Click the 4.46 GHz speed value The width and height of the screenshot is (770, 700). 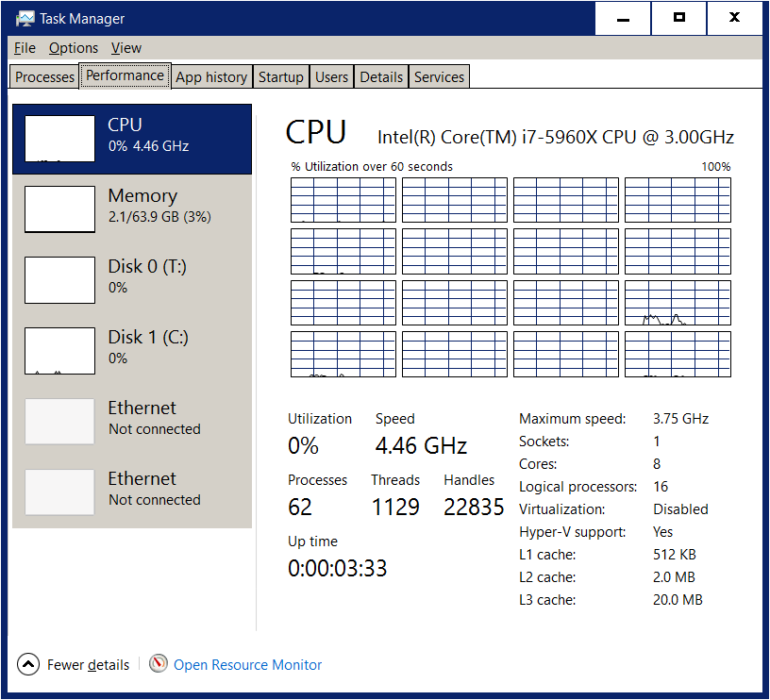pyautogui.click(x=421, y=446)
